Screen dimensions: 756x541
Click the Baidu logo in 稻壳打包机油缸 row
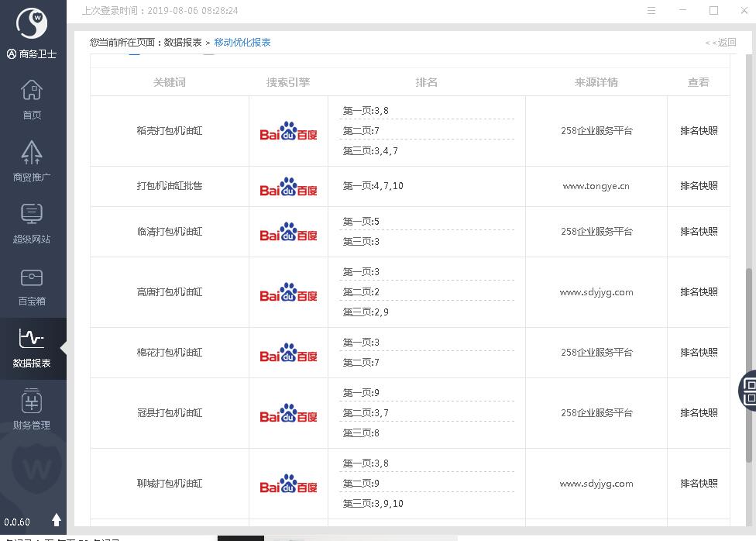[x=288, y=131]
